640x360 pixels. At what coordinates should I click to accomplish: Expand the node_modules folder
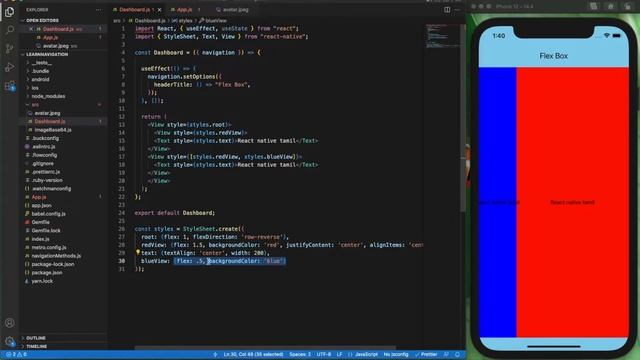pos(48,96)
